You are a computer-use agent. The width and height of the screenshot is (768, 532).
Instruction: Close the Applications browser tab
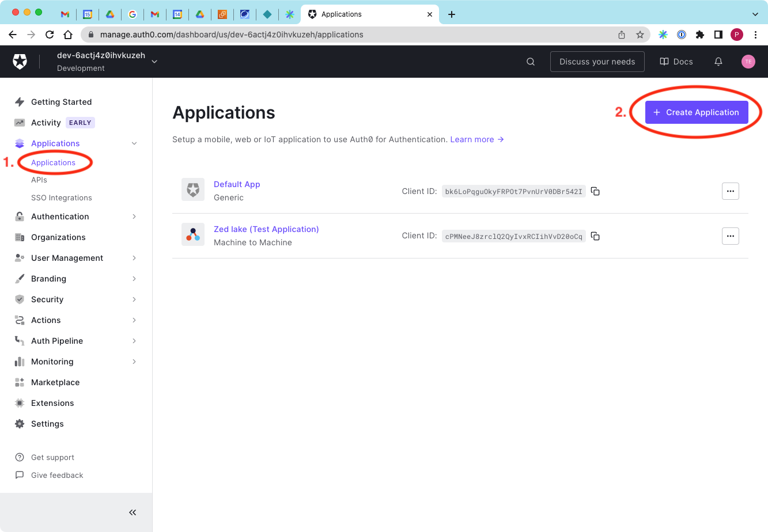pyautogui.click(x=430, y=14)
